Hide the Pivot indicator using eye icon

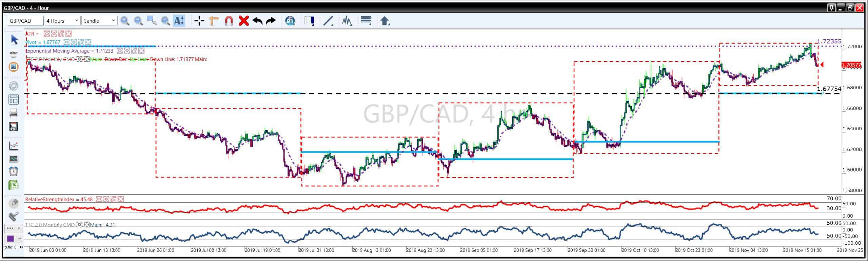pyautogui.click(x=67, y=42)
